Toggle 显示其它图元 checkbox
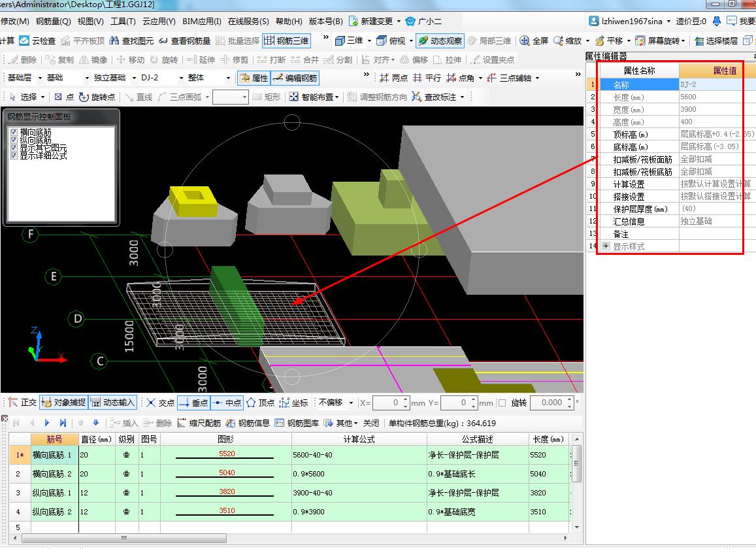756x549 pixels. click(14, 148)
